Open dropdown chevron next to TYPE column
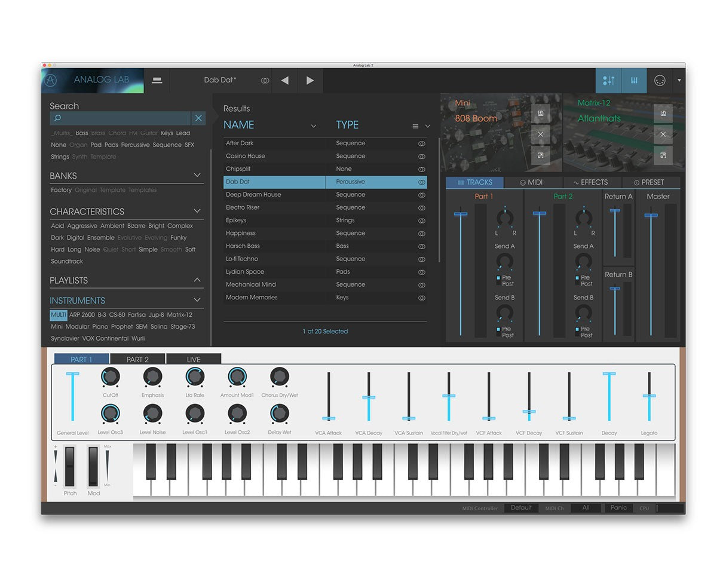This screenshot has width=726, height=588. [427, 126]
